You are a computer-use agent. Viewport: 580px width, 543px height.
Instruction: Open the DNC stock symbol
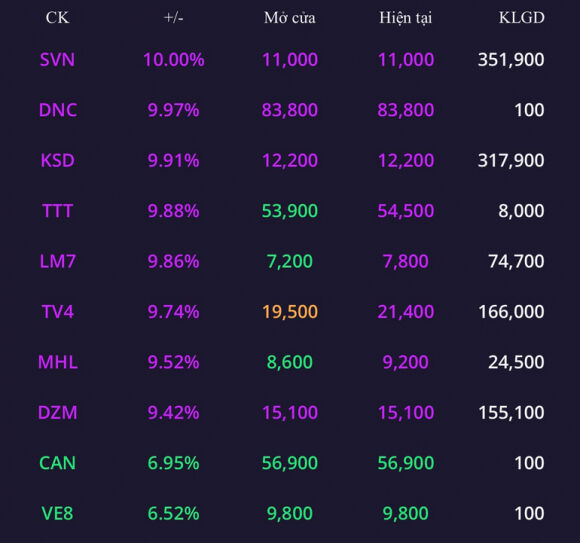pos(58,110)
